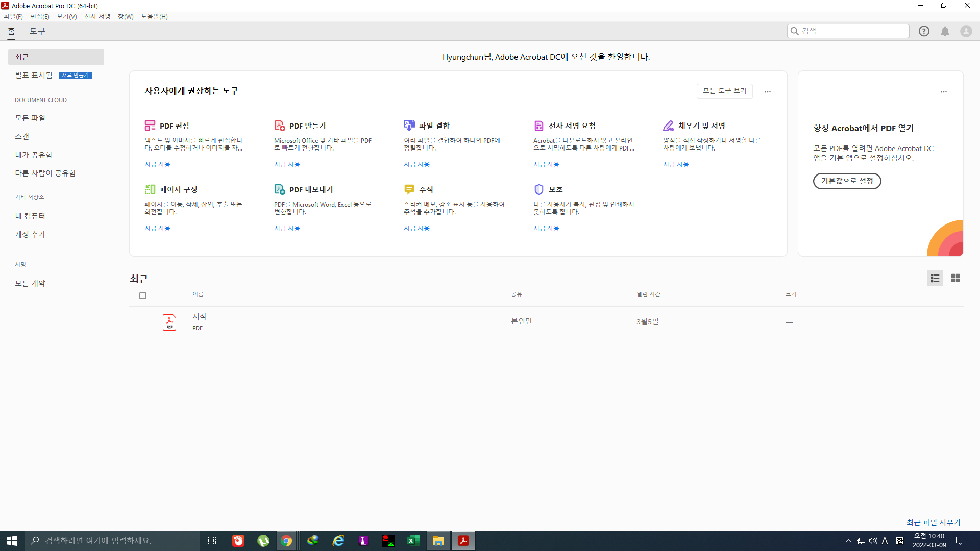980x551 pixels.
Task: Open more options in recommended tools panel
Action: [x=768, y=92]
